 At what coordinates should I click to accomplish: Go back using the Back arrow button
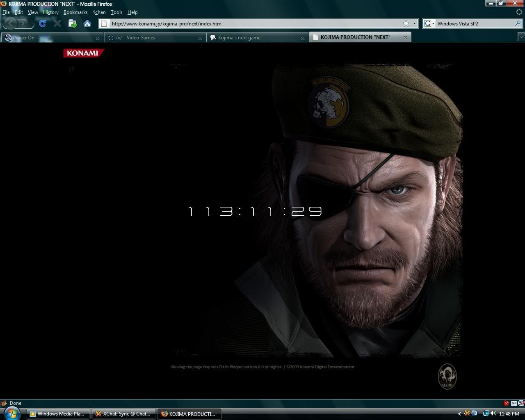pos(11,23)
